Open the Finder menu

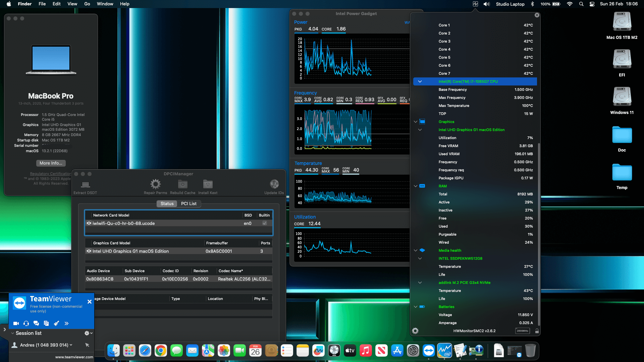pos(24,4)
